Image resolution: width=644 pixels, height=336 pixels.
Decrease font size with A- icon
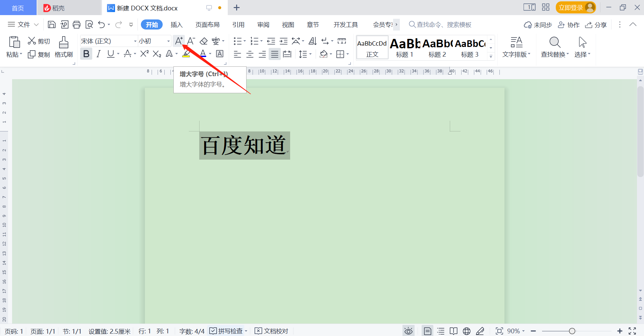click(191, 41)
